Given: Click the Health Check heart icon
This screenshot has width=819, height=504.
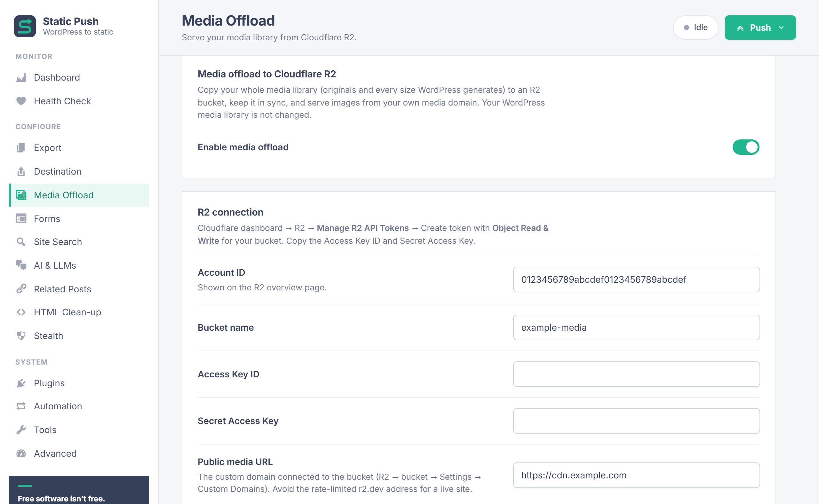Looking at the screenshot, I should pos(21,101).
